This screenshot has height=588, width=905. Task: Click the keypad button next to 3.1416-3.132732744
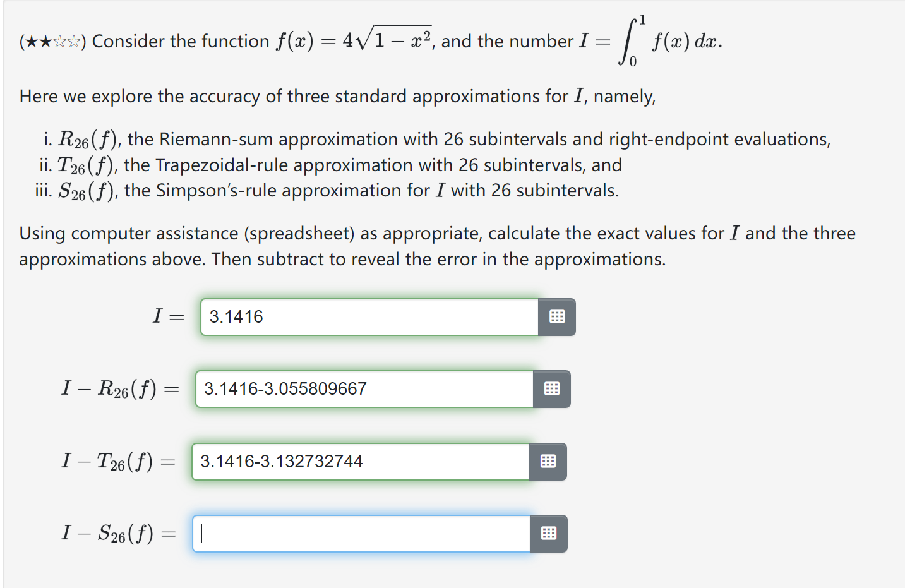549,462
